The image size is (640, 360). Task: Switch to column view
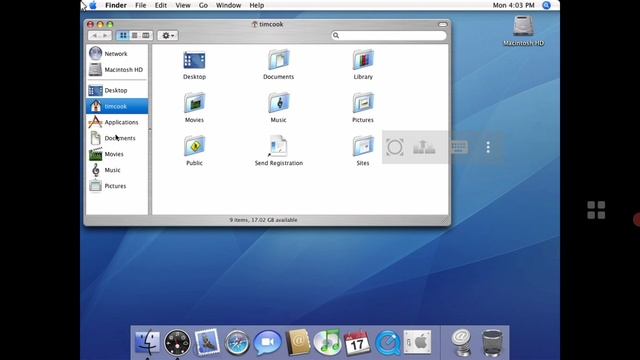pos(146,36)
